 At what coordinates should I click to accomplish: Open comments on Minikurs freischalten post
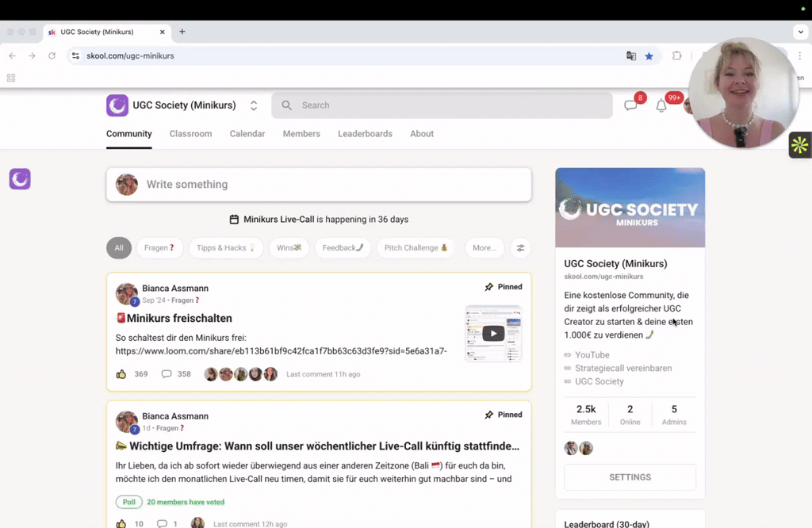click(x=167, y=373)
